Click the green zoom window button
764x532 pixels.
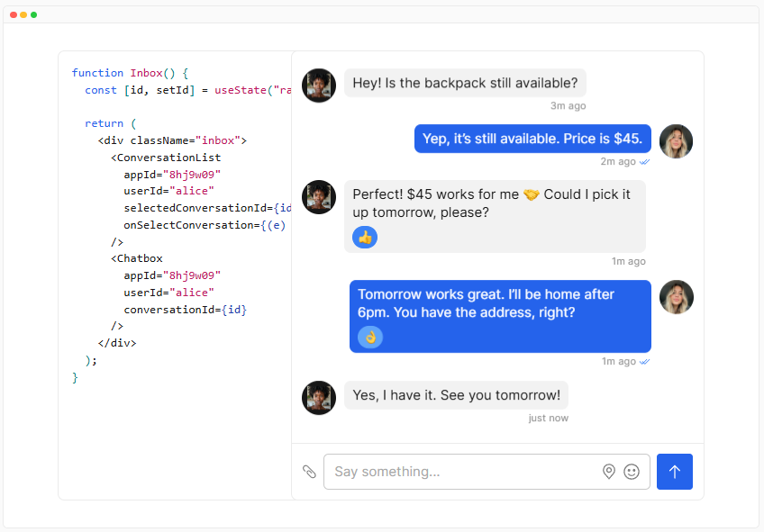tap(34, 14)
